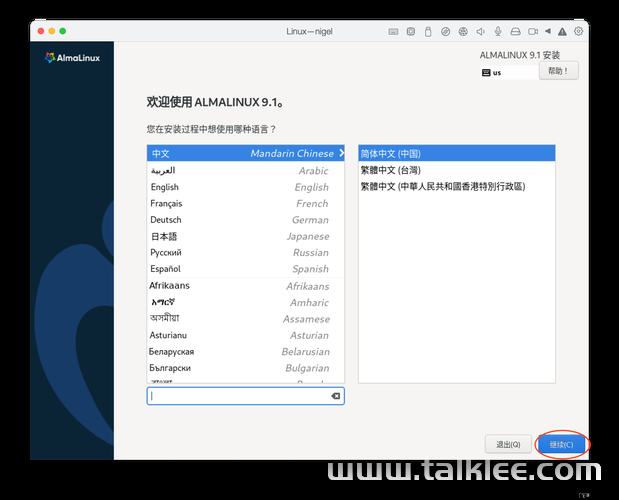Select the Assamese language row
Screen dimensions: 619x500
click(x=246, y=318)
